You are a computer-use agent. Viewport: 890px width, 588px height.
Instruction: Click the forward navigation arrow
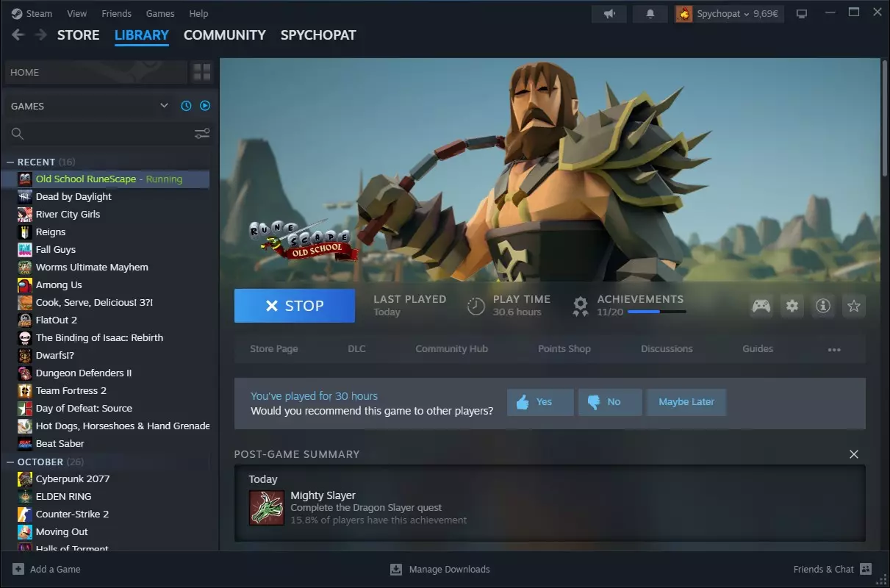pyautogui.click(x=41, y=35)
